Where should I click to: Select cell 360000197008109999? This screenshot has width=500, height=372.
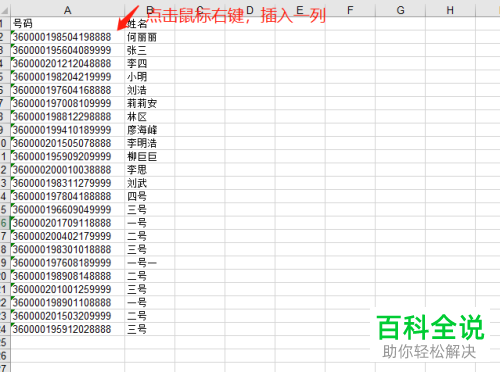click(x=67, y=103)
